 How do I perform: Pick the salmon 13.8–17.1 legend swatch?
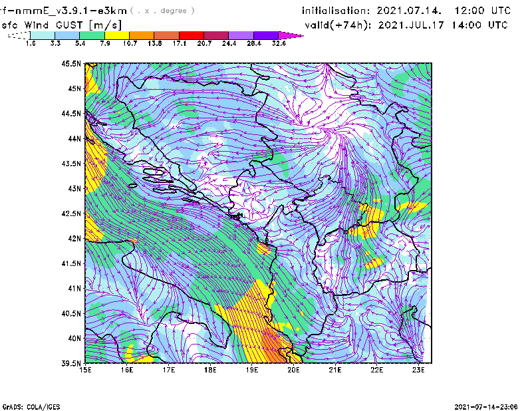tap(166, 35)
